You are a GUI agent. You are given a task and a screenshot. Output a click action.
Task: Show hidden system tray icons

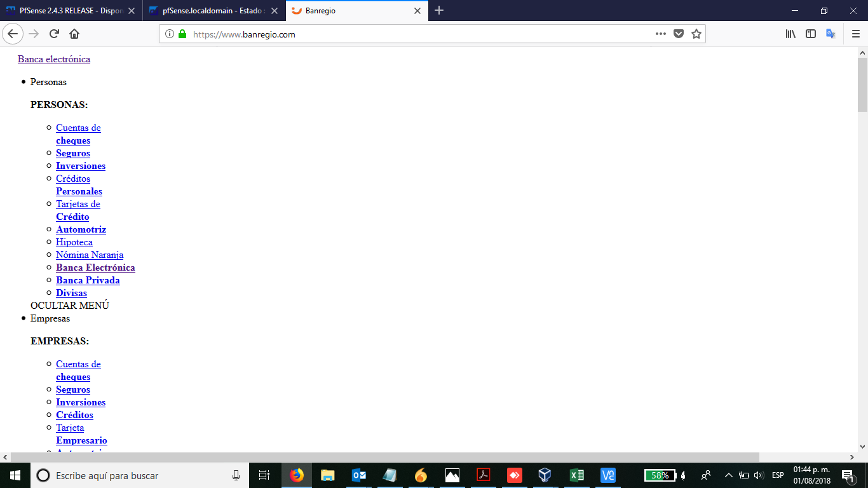coord(728,475)
